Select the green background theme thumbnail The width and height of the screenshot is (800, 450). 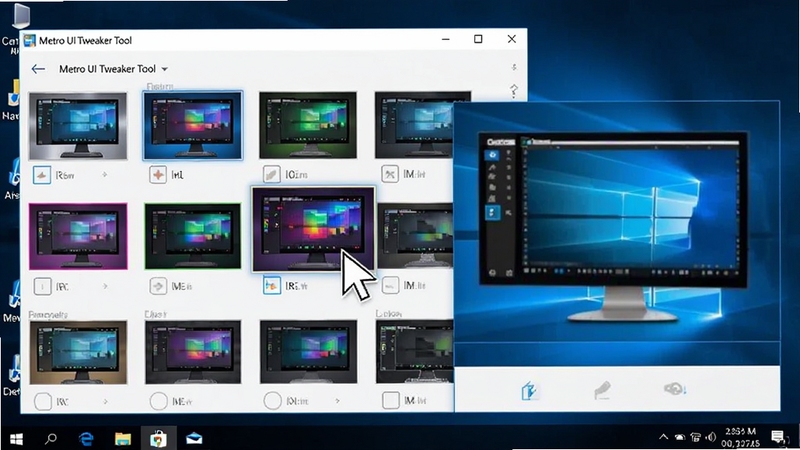308,126
